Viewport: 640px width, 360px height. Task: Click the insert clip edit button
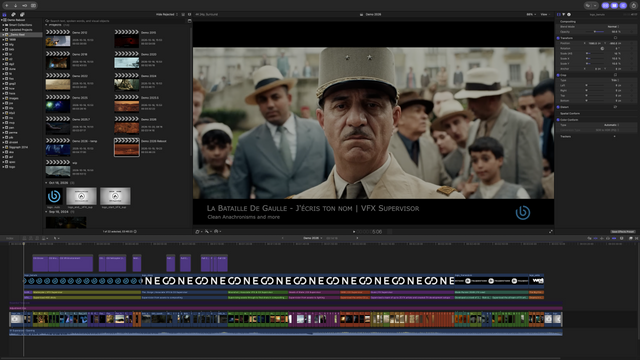(x=31, y=238)
